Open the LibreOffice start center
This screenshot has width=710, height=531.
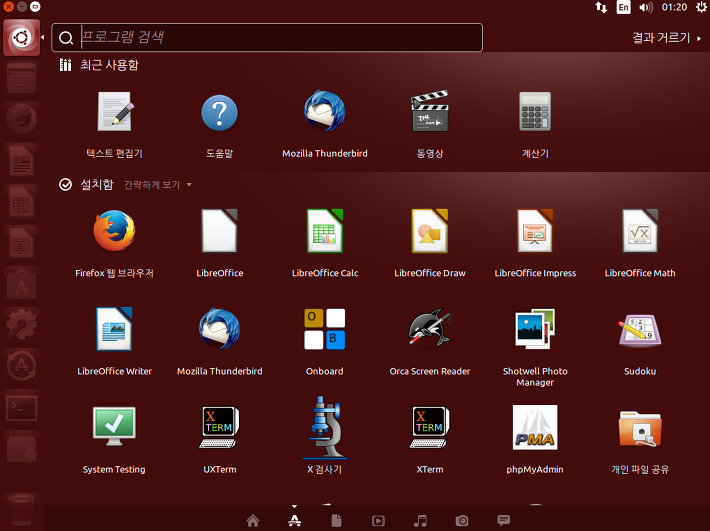220,230
